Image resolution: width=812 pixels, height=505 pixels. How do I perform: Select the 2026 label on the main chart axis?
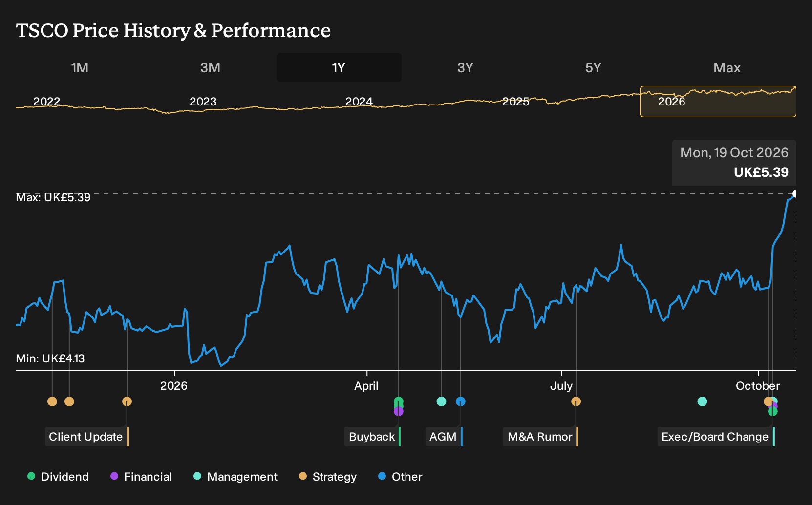click(174, 386)
